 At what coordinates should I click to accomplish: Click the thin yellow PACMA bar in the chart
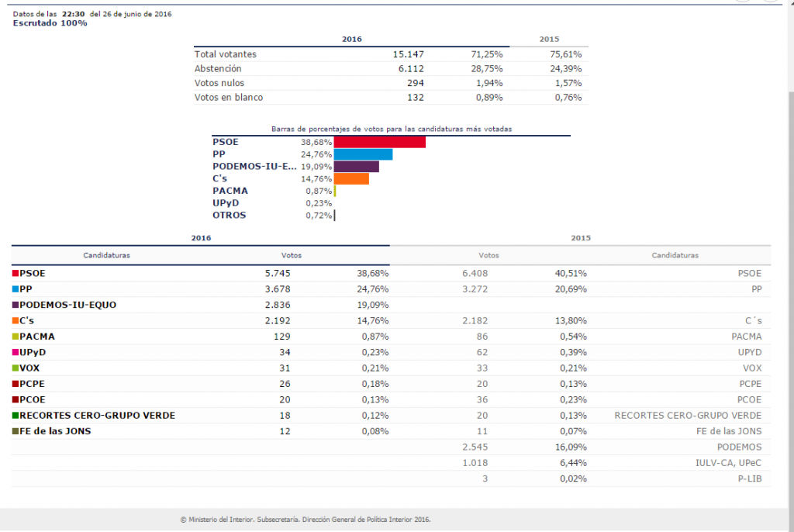point(335,191)
